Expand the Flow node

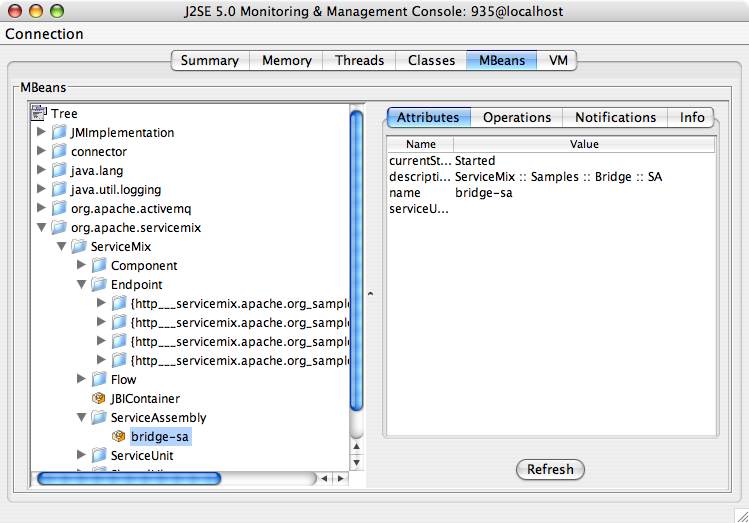tap(82, 378)
